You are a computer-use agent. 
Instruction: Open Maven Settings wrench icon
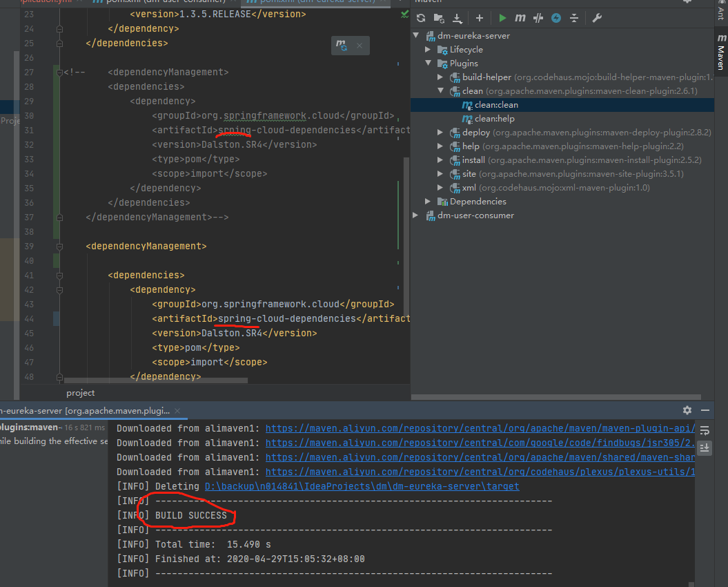(597, 18)
